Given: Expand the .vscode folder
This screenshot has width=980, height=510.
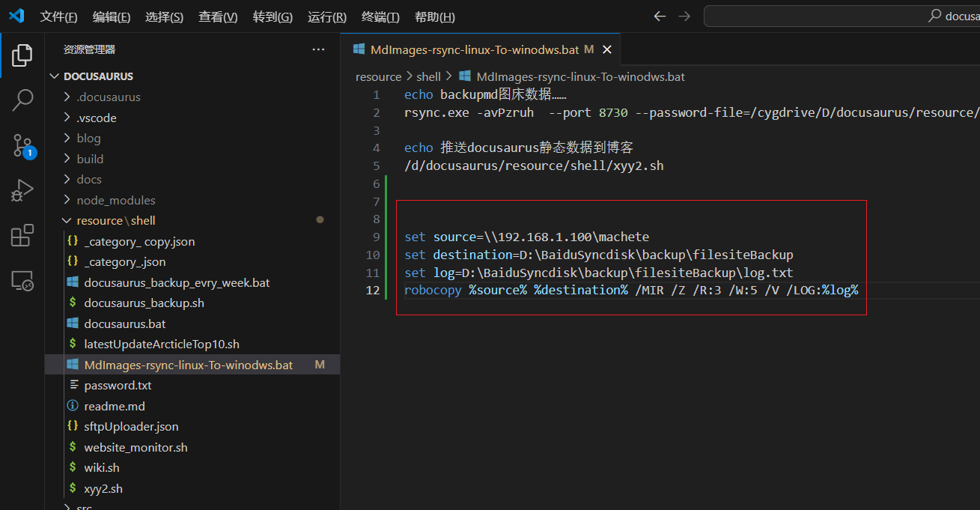Looking at the screenshot, I should 67,118.
